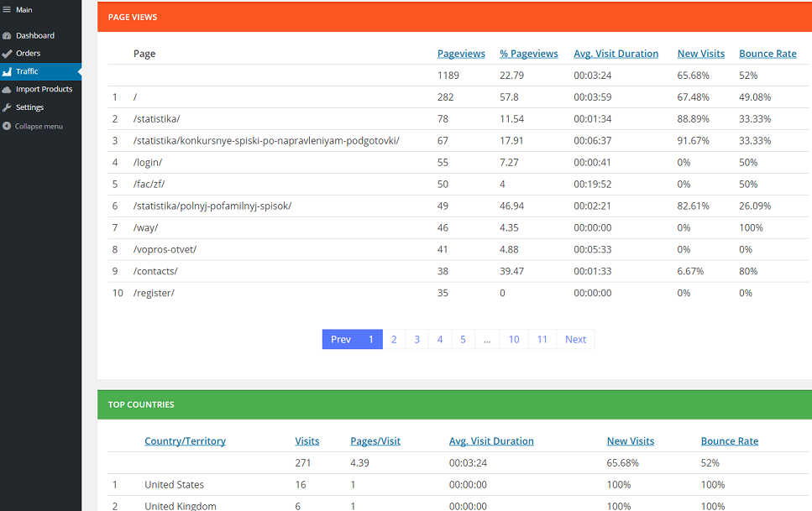Click the Orders checkmark icon
812x511 pixels.
pos(7,54)
